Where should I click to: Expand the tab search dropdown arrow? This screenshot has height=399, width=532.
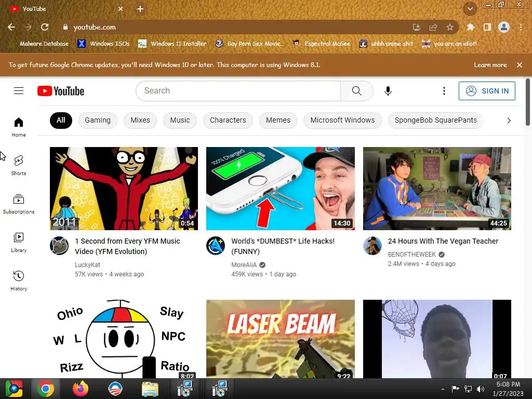click(470, 9)
